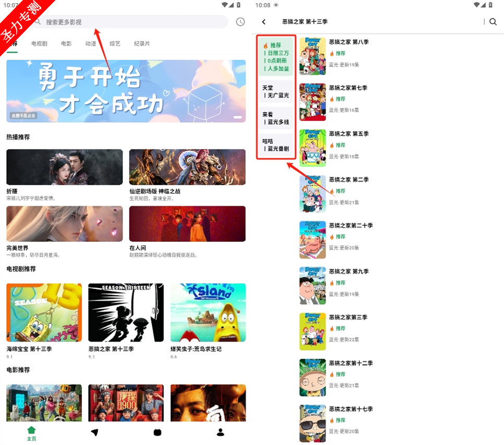Screen dimensions: 504x445
Task: Open the watch history clock icon
Action: point(240,21)
